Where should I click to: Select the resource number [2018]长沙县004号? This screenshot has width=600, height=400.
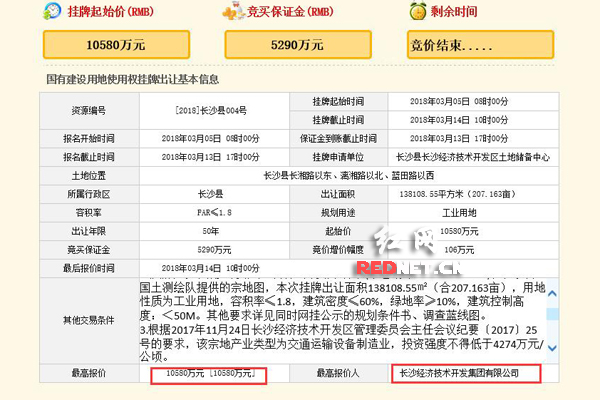(211, 111)
